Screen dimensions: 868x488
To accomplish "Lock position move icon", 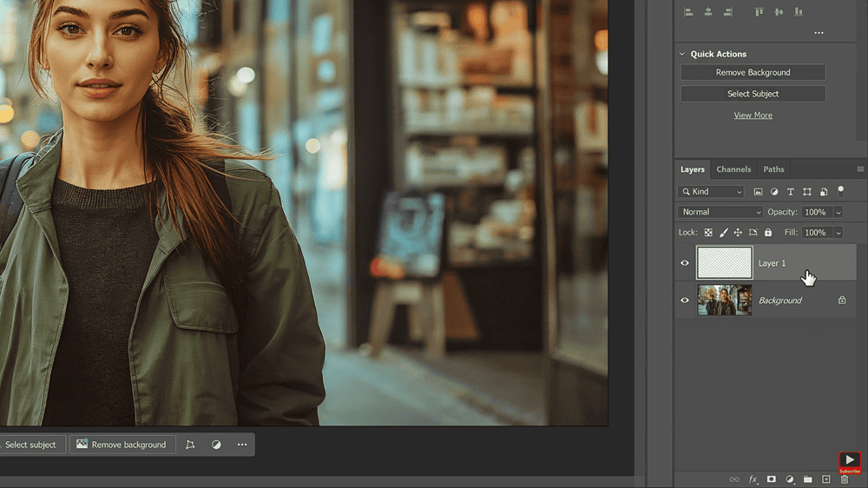I will click(x=738, y=233).
